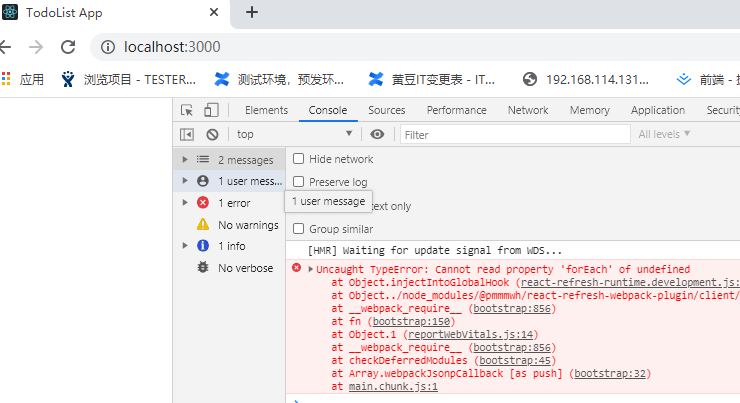Open bootstrap:45 source link
Viewport: 740px width, 403px height.
point(515,360)
